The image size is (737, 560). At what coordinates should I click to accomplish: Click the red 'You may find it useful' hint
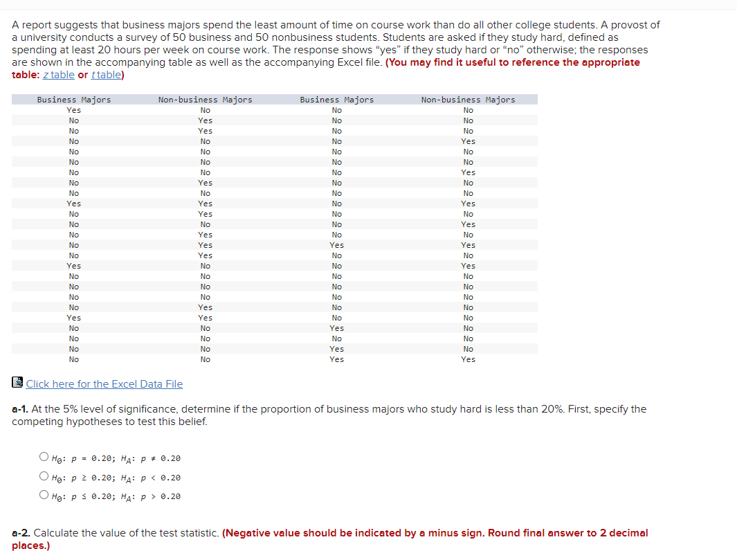coord(326,69)
